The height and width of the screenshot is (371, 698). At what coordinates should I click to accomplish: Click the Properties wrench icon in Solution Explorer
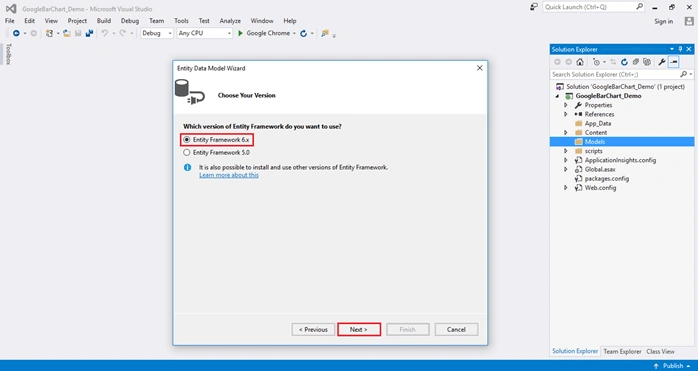coord(662,62)
